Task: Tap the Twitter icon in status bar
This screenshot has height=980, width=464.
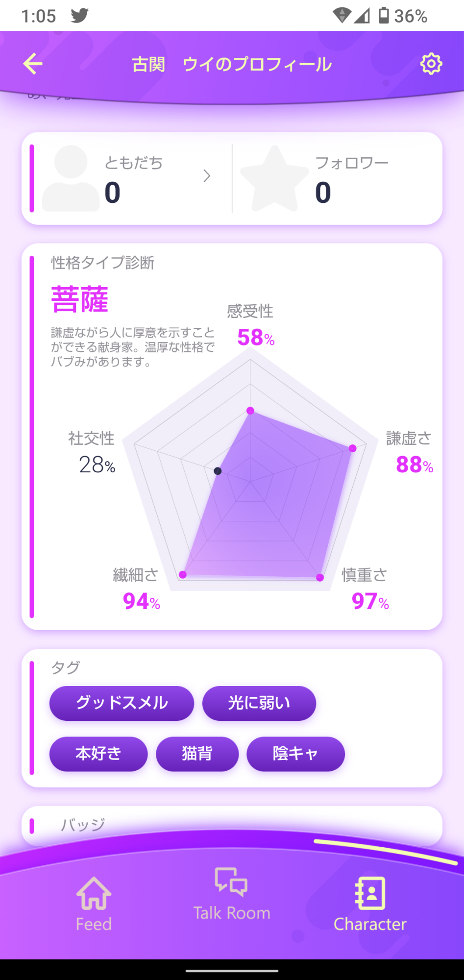Action: (79, 16)
